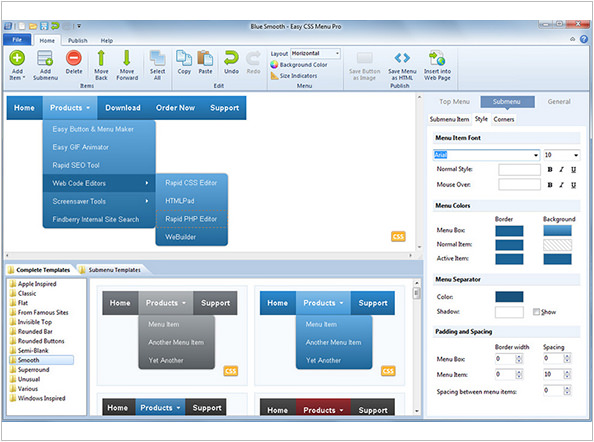Switch to Submenu Templates tab
The image size is (594, 442).
[114, 270]
